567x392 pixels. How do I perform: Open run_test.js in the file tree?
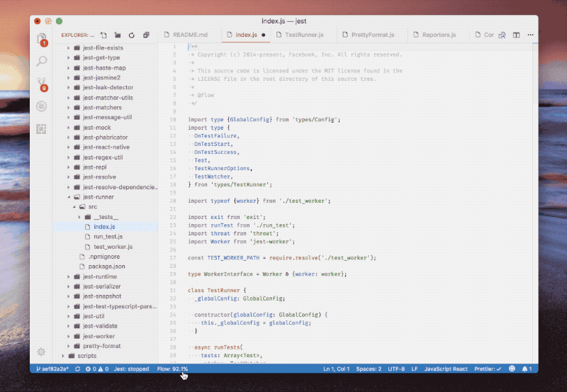[x=108, y=237]
